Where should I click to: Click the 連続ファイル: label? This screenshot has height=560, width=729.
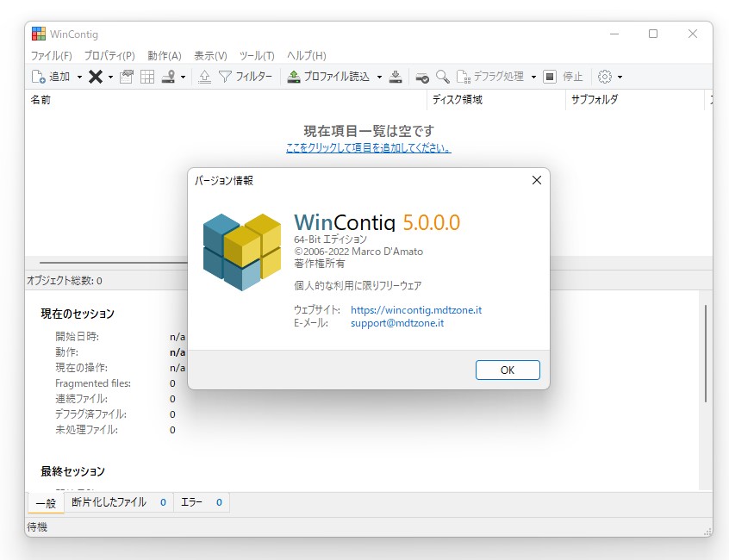pos(81,399)
